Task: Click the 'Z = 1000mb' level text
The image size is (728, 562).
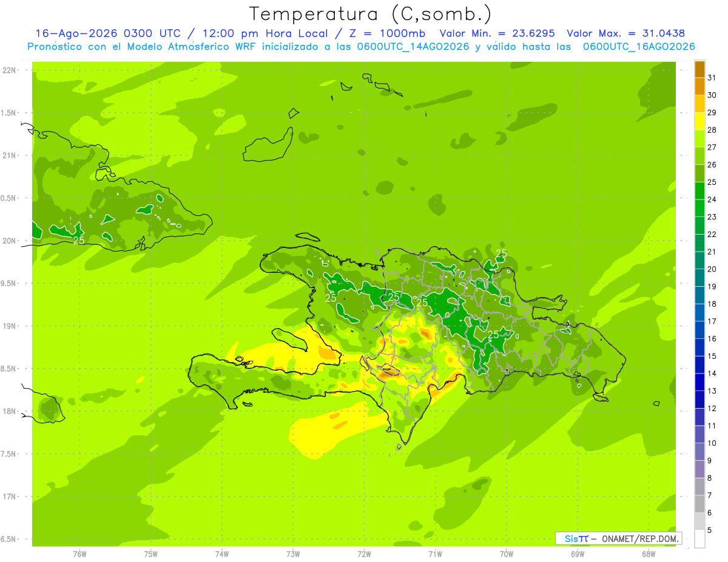Action: 388,33
